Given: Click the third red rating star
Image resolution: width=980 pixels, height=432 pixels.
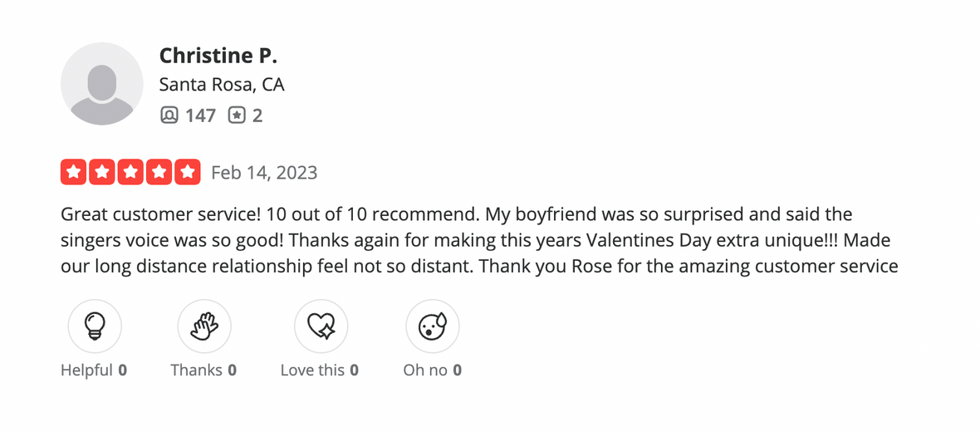Looking at the screenshot, I should pyautogui.click(x=131, y=172).
